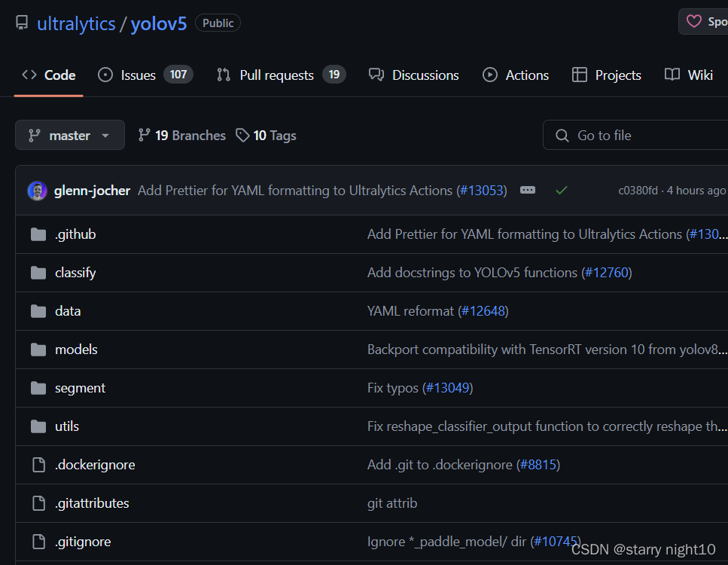Go to the Discussions tab
This screenshot has width=728, height=565.
pyautogui.click(x=413, y=75)
